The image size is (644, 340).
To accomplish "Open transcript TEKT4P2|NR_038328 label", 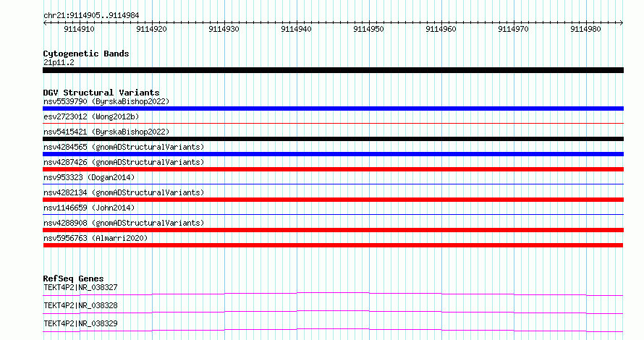I will tap(80, 305).
